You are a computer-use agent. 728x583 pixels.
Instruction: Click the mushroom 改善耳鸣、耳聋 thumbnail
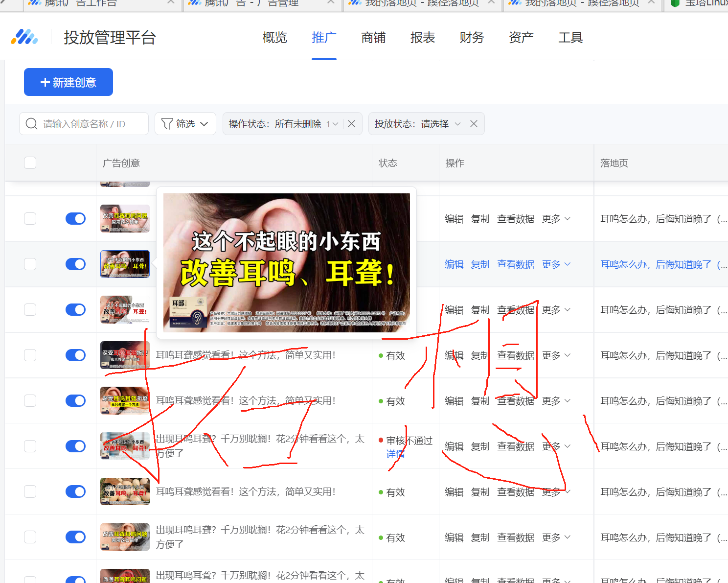click(x=125, y=491)
